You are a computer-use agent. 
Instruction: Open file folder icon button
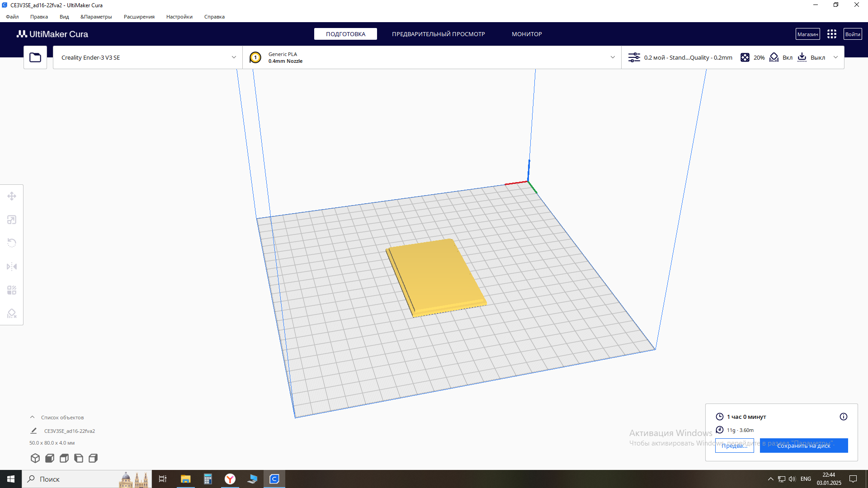pos(35,57)
